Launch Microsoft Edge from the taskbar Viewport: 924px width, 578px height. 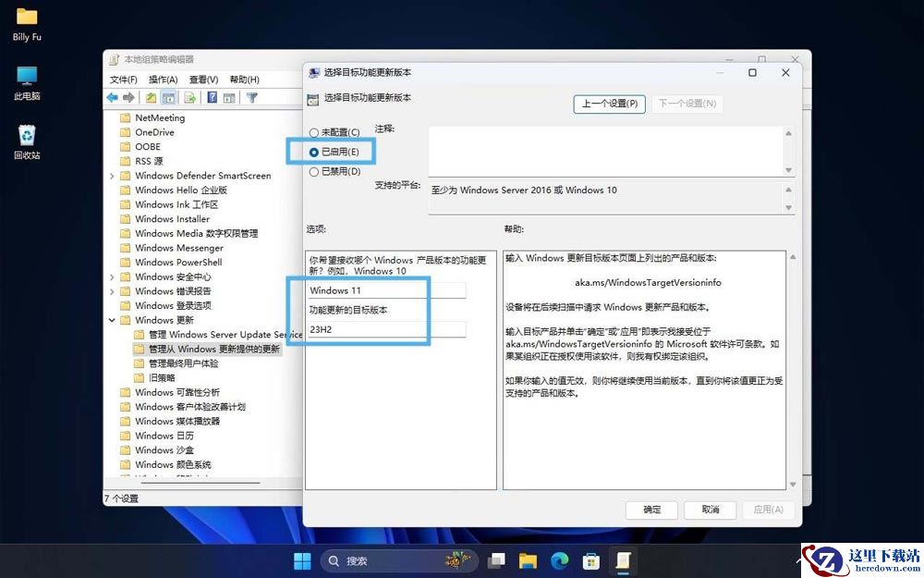tap(559, 560)
